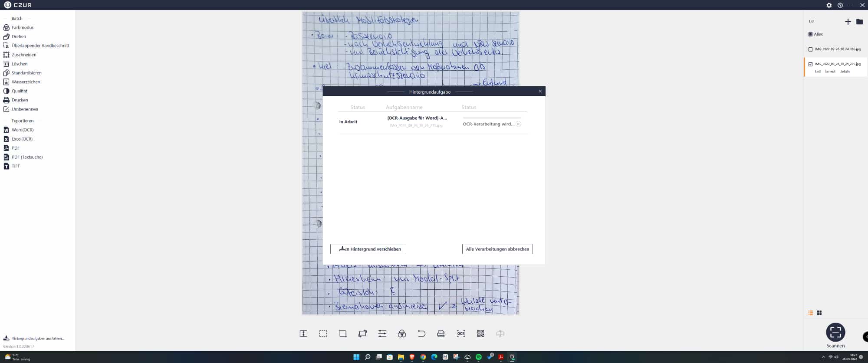This screenshot has height=363, width=868.
Task: Check the box for IMG_2022_09_26_18_24_365.jpg
Action: coord(810,49)
